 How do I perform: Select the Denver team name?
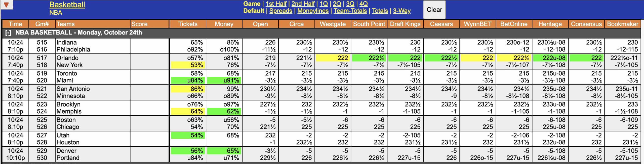[66, 151]
